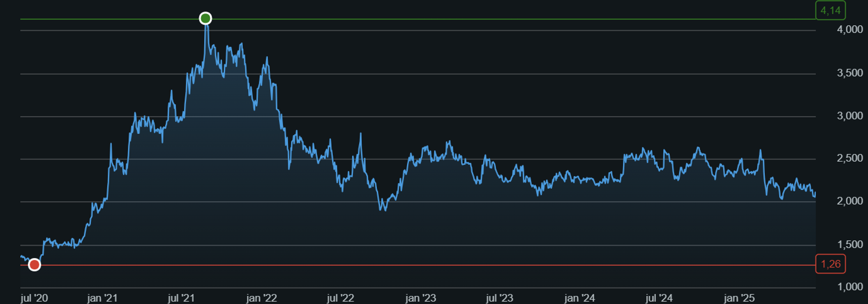Click the 'jan '23' date label

[x=421, y=298]
